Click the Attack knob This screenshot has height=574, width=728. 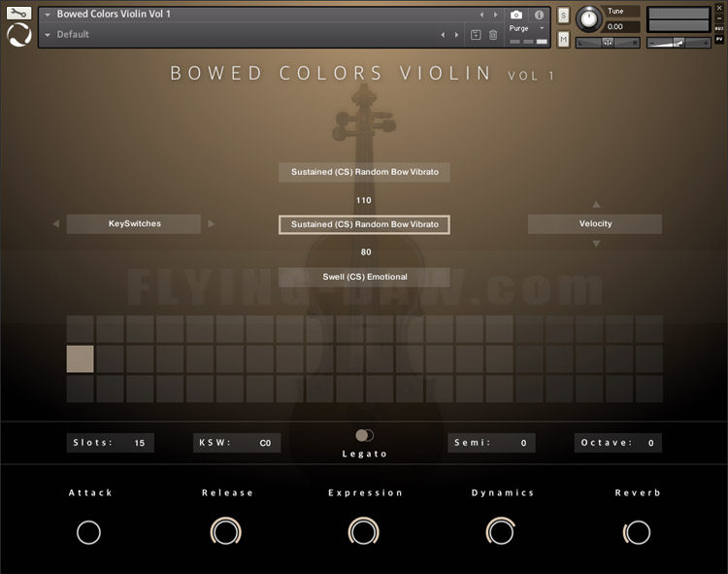click(x=88, y=531)
